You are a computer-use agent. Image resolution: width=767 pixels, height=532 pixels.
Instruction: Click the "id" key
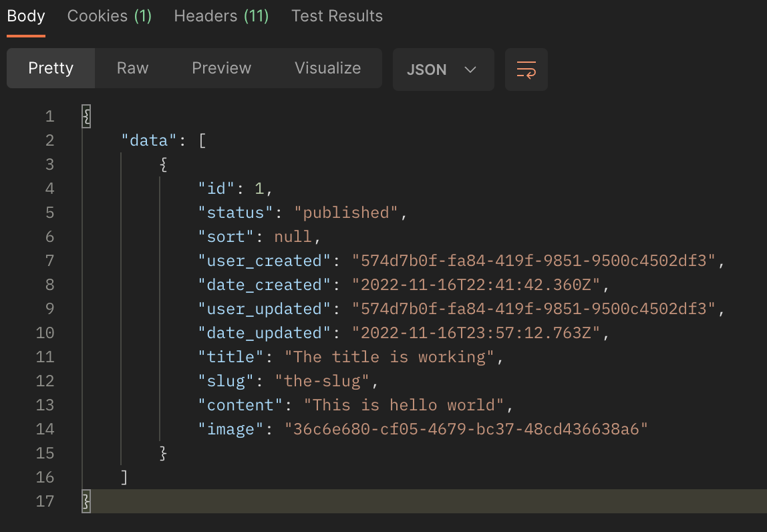(216, 188)
